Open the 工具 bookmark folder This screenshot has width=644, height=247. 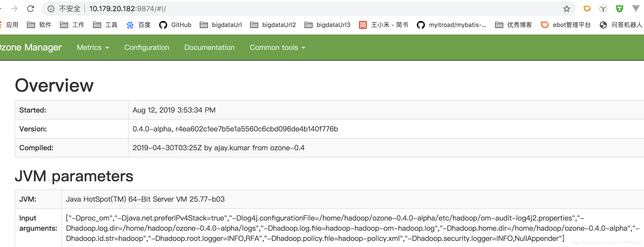tap(105, 25)
